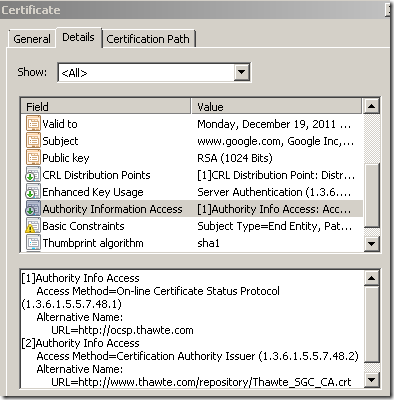394x400 pixels.
Task: Click the Authority Information Access extension icon
Action: tap(33, 209)
